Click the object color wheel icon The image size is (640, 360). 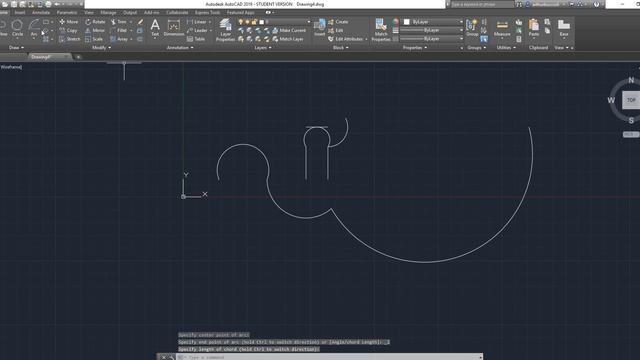[395, 22]
